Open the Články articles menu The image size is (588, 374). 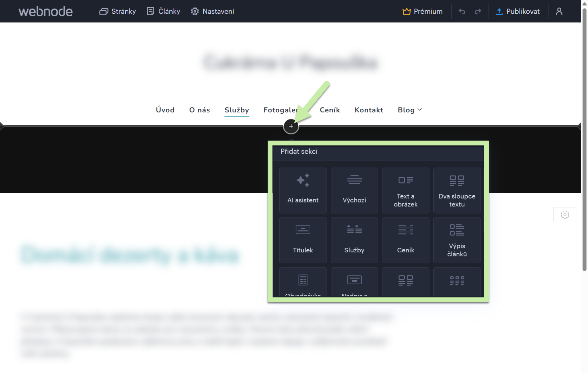point(164,11)
